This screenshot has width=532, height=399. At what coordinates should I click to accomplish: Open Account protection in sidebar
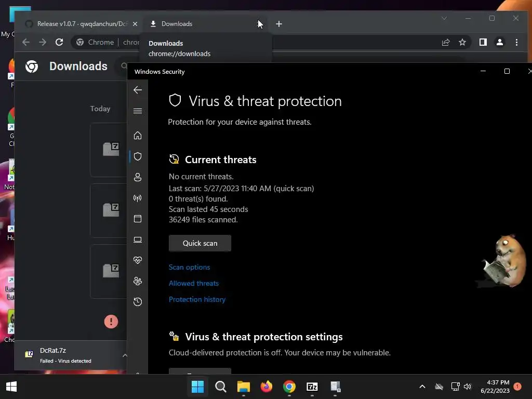point(138,177)
